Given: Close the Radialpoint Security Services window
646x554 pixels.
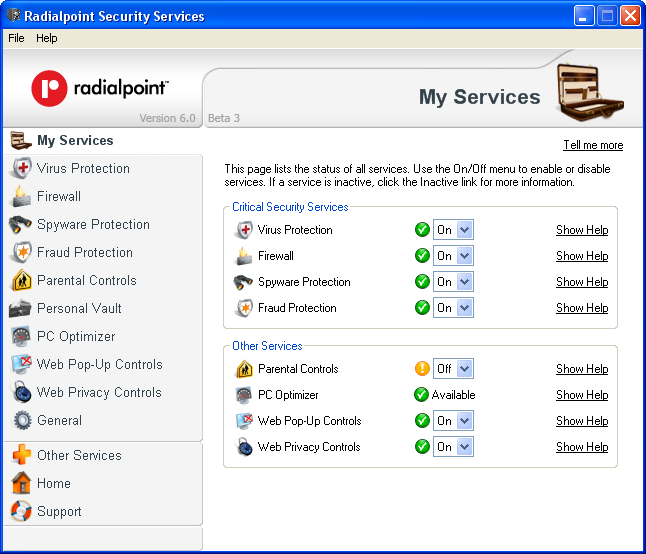Looking at the screenshot, I should click(x=630, y=16).
